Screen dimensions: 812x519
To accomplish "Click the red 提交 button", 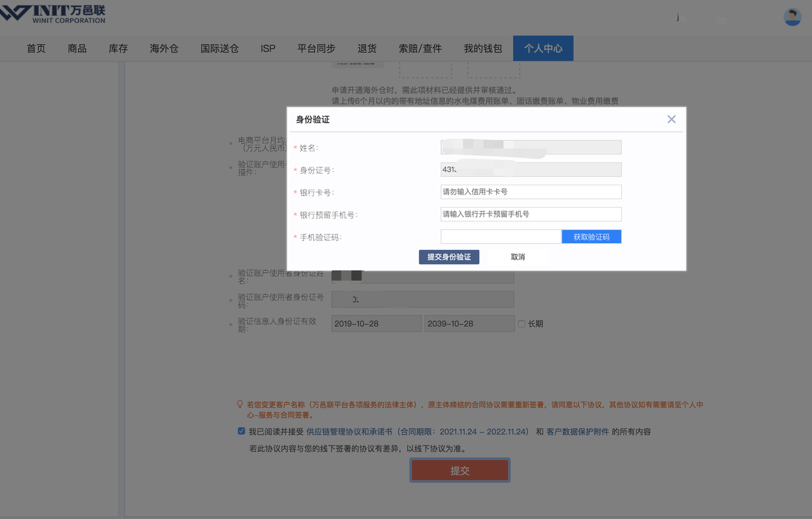I will pos(460,471).
